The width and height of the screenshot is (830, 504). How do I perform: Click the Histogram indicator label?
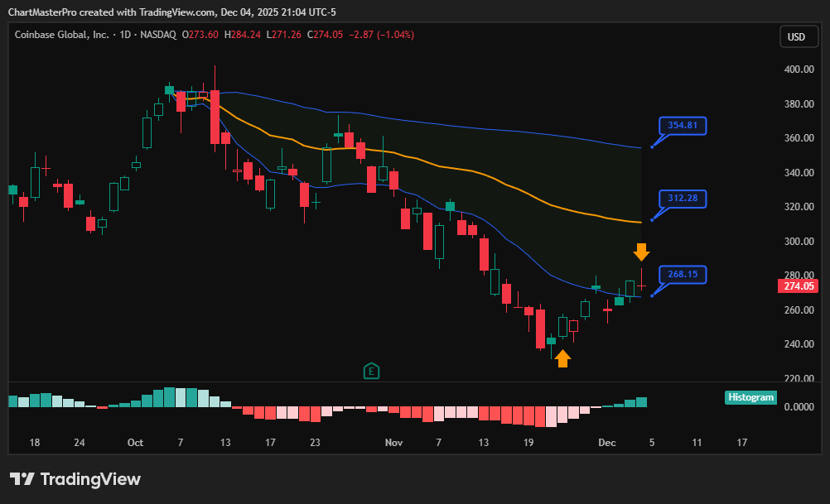coord(750,397)
